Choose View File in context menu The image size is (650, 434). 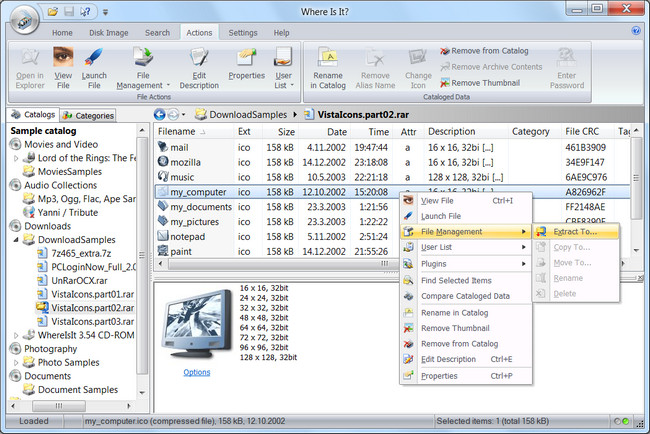coord(466,201)
